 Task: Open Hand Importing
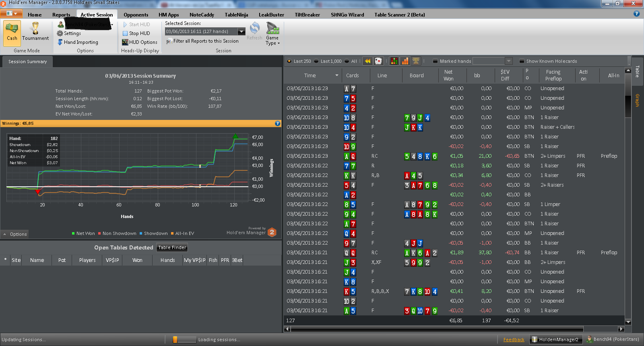tap(78, 42)
